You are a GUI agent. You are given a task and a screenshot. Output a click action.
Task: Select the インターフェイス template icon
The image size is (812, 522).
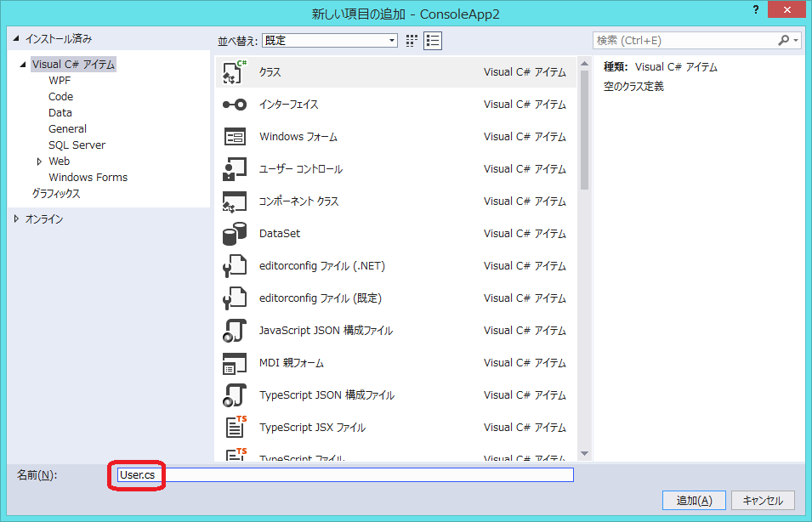(235, 105)
